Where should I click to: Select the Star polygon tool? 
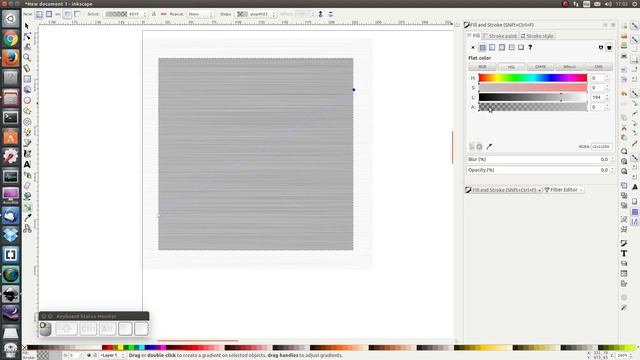click(x=27, y=111)
